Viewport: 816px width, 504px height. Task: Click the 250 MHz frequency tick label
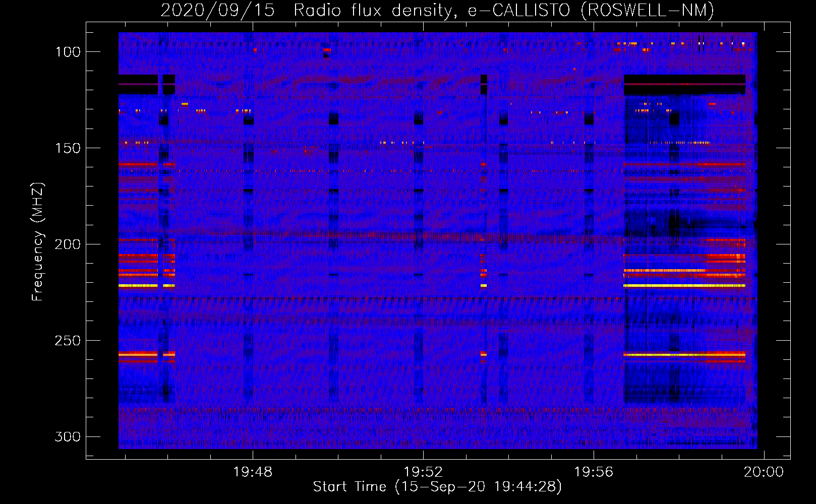tap(68, 341)
